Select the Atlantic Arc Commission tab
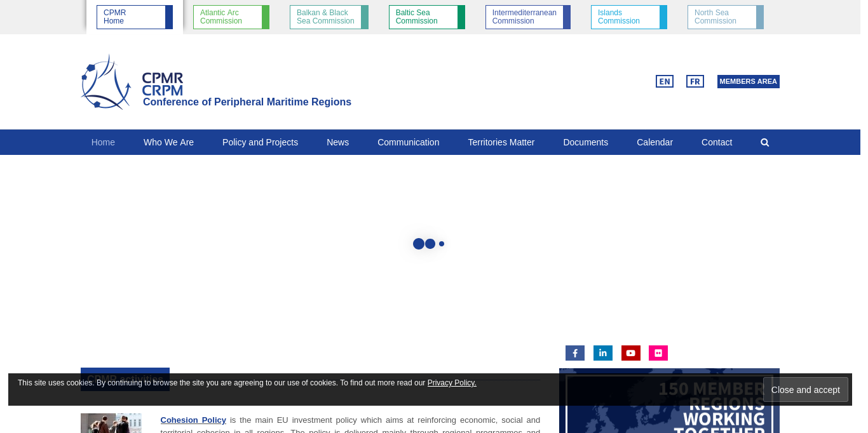Screen dimensions: 868x433 pos(231,17)
